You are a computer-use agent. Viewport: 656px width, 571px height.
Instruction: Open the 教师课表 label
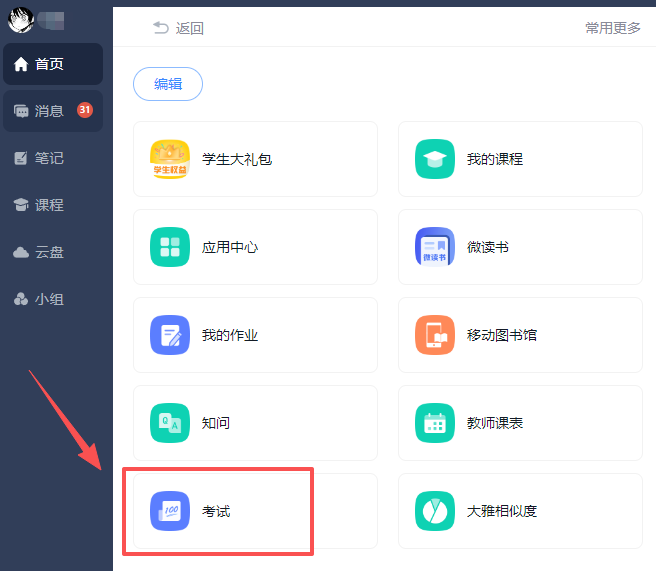coord(495,423)
